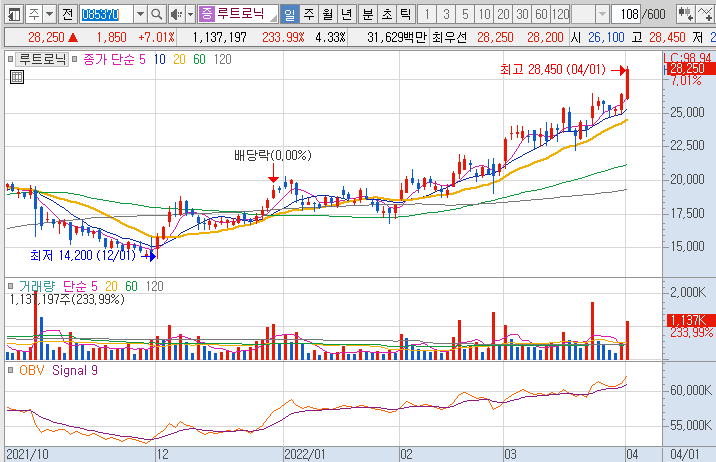Click the candlestick add chart icon
716x462 pixels.
pos(685,15)
